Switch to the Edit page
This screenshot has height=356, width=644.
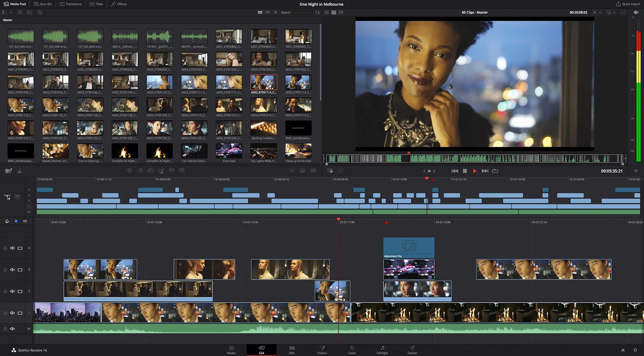[x=292, y=350]
